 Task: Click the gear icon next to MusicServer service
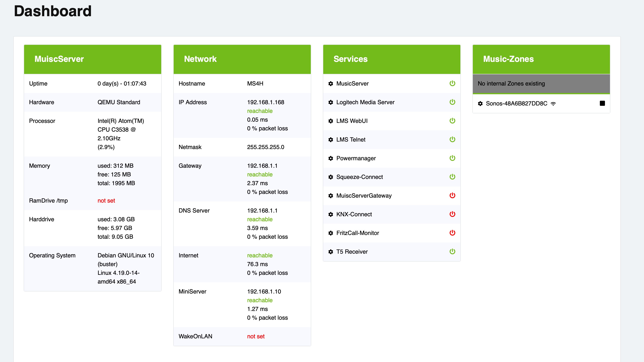[331, 84]
